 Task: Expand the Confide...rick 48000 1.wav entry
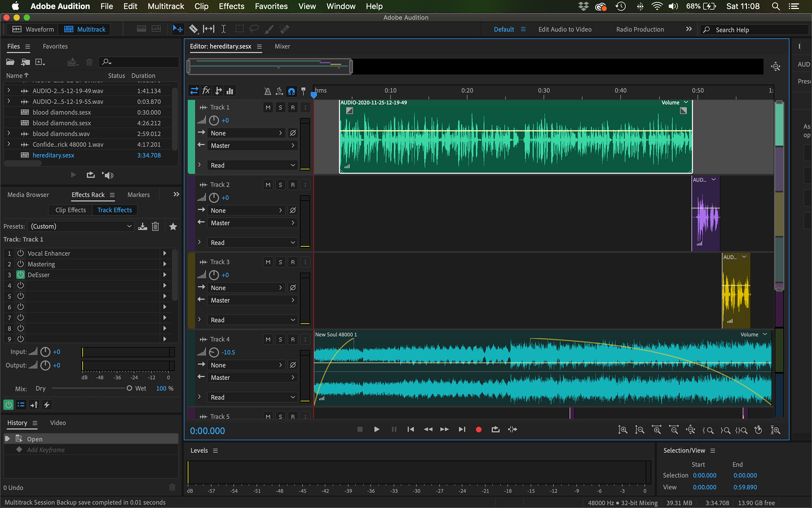(x=8, y=144)
